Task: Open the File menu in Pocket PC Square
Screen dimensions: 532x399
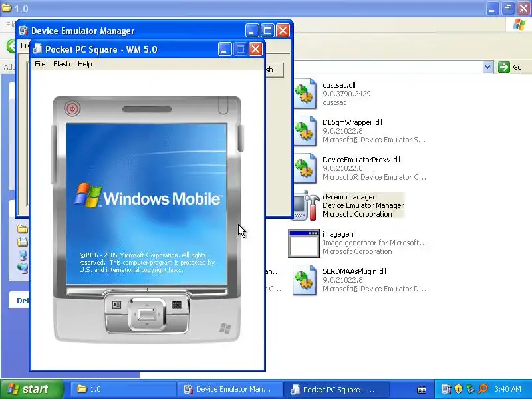Action: [x=40, y=64]
